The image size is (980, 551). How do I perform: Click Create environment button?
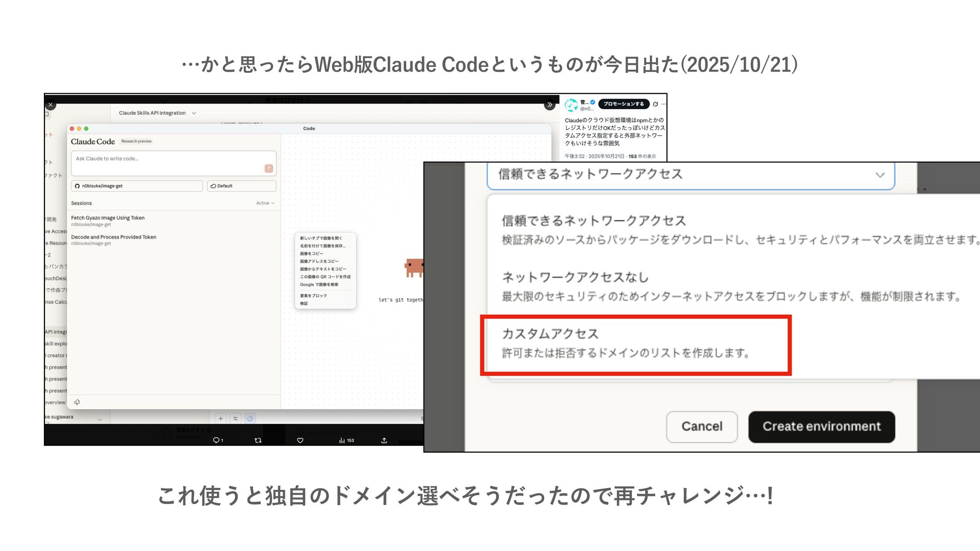tap(821, 427)
